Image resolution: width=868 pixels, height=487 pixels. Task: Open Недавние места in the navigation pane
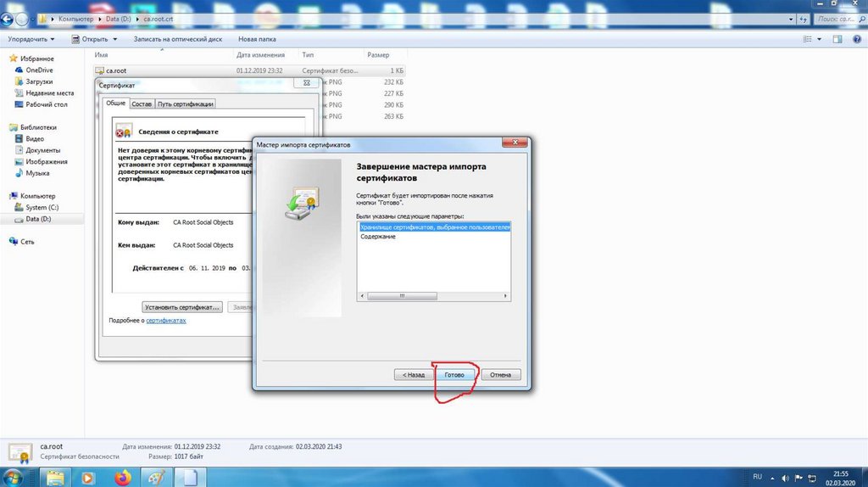point(49,93)
